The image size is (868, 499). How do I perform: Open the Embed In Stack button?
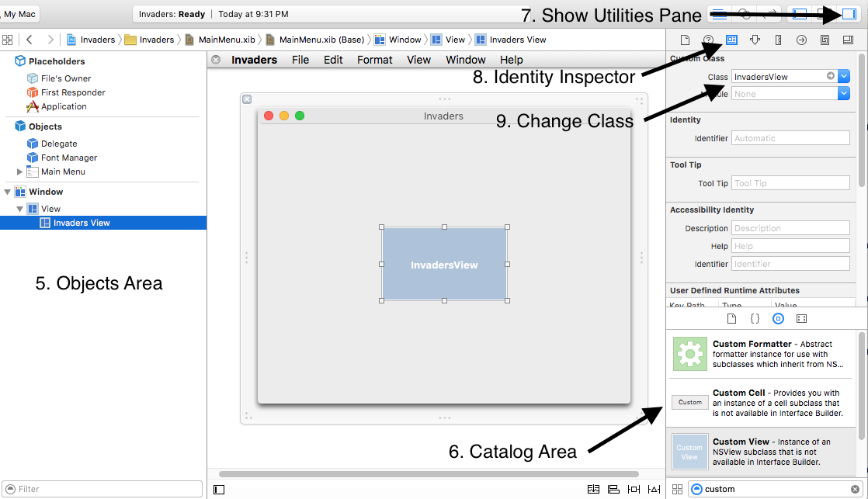[593, 489]
